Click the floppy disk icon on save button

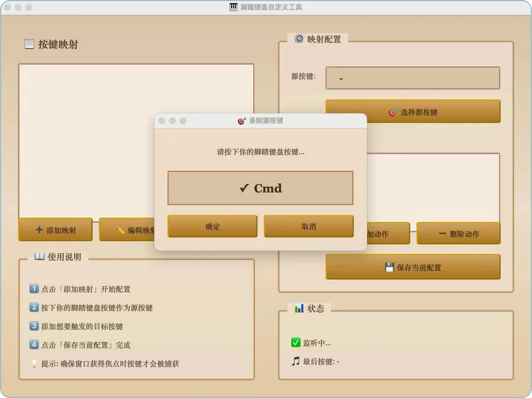tap(390, 267)
